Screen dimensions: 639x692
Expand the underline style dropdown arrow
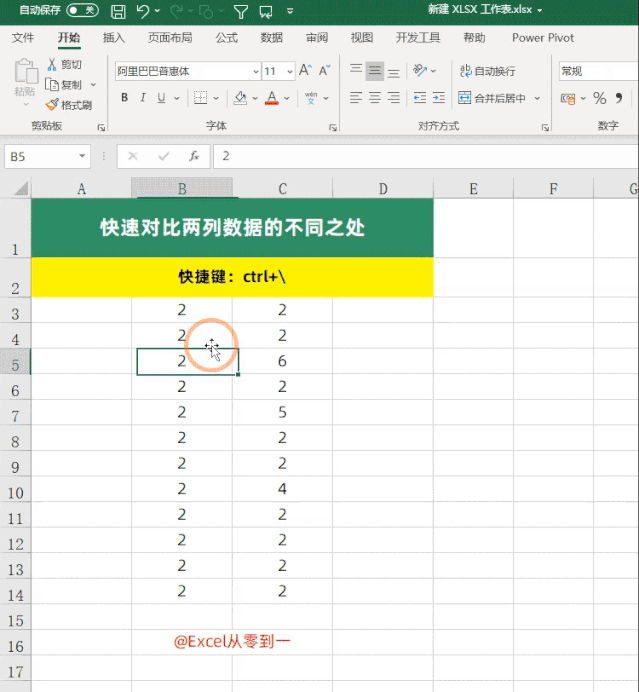[177, 98]
